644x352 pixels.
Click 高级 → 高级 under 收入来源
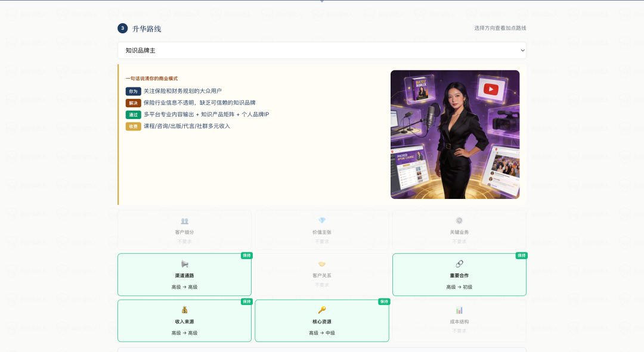pyautogui.click(x=184, y=333)
